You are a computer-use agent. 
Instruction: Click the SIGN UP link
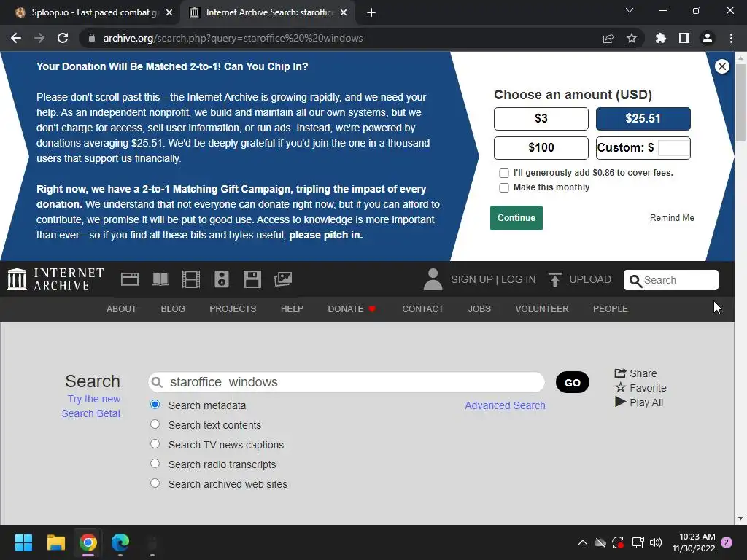point(472,279)
